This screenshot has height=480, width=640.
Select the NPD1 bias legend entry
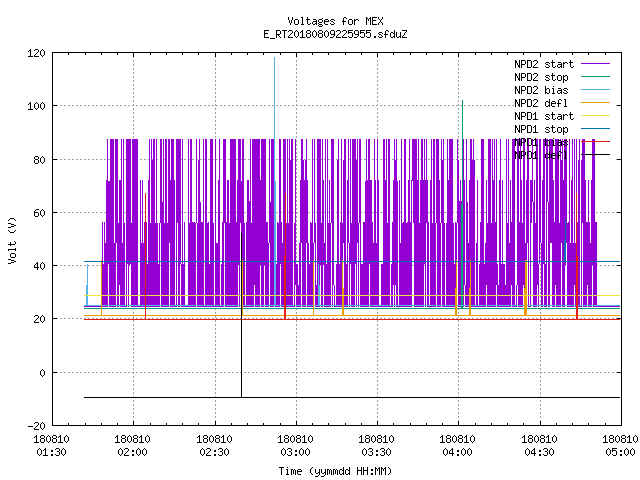[541, 142]
